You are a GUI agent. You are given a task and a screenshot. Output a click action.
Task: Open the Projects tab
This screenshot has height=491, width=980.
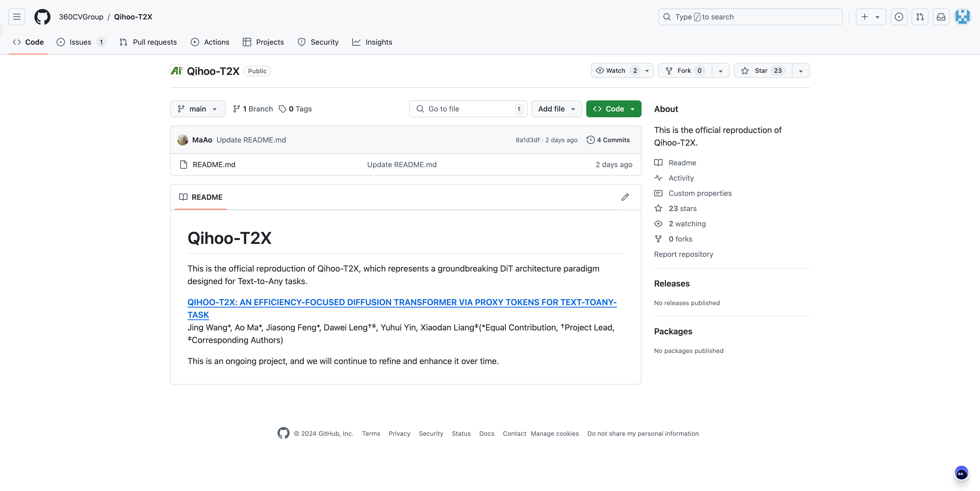coord(263,42)
